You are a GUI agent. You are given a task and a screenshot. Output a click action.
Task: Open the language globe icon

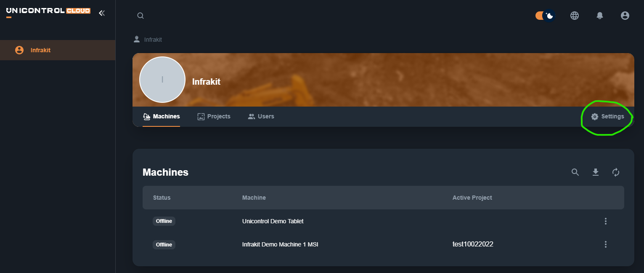(575, 16)
